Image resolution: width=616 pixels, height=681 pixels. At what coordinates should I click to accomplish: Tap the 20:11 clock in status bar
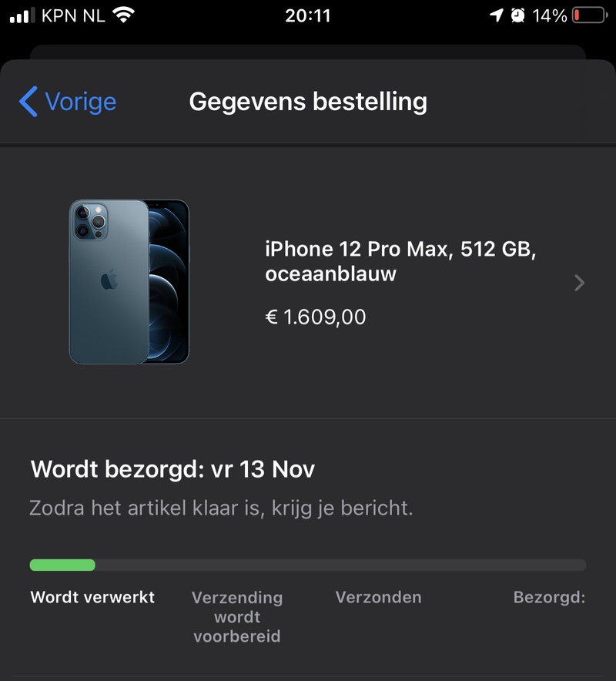[308, 15]
